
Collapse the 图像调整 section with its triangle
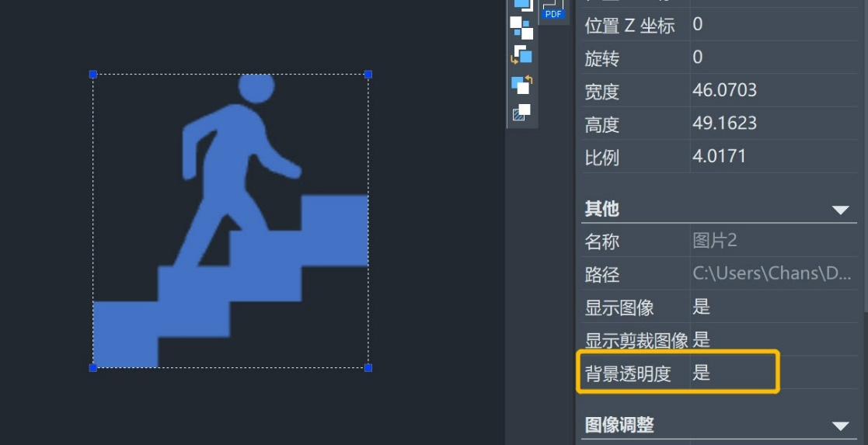pos(840,426)
